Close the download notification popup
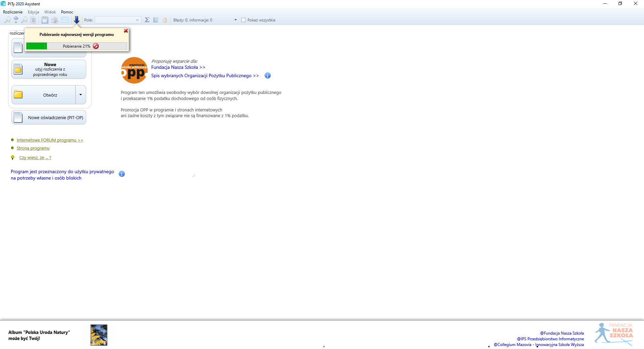644x349 pixels. 126,31
